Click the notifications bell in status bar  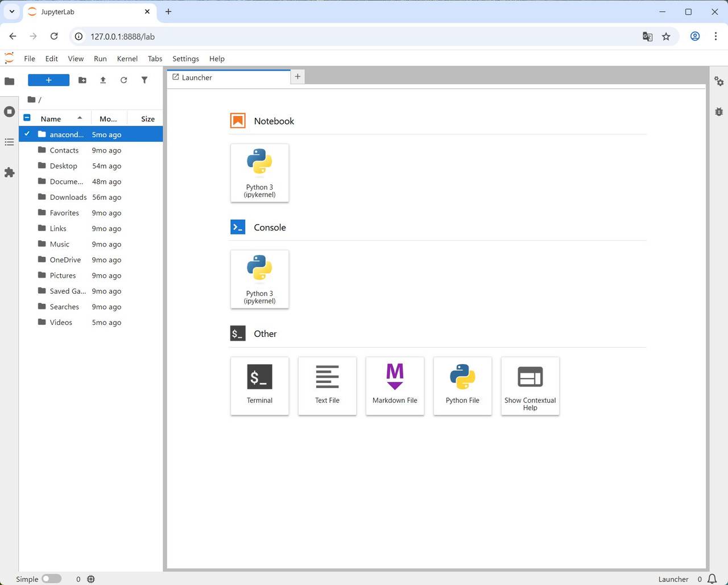[712, 579]
